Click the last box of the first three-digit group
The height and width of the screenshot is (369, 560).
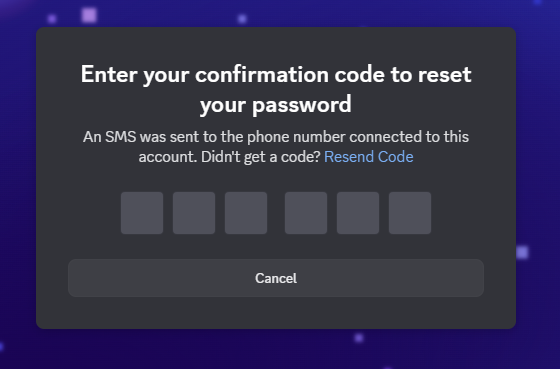[246, 213]
